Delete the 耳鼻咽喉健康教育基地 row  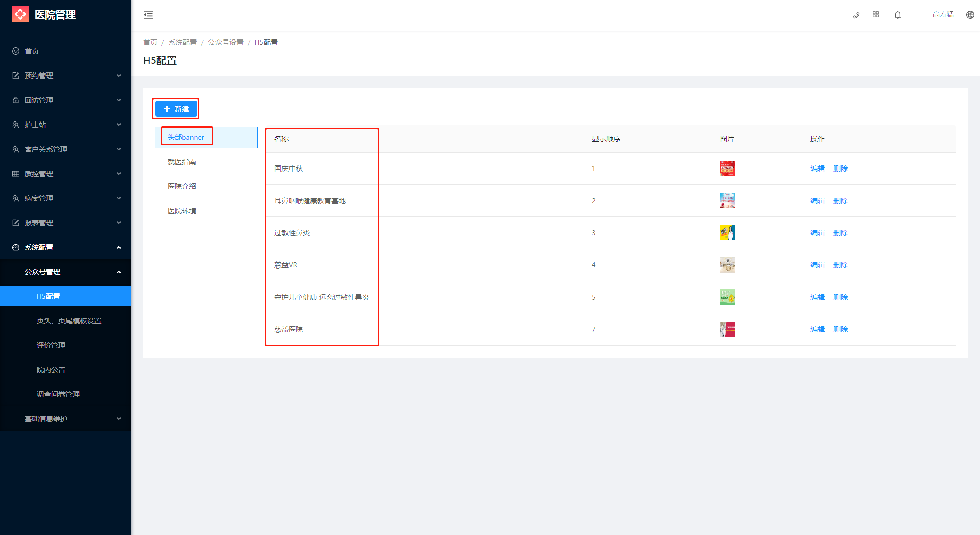point(840,201)
